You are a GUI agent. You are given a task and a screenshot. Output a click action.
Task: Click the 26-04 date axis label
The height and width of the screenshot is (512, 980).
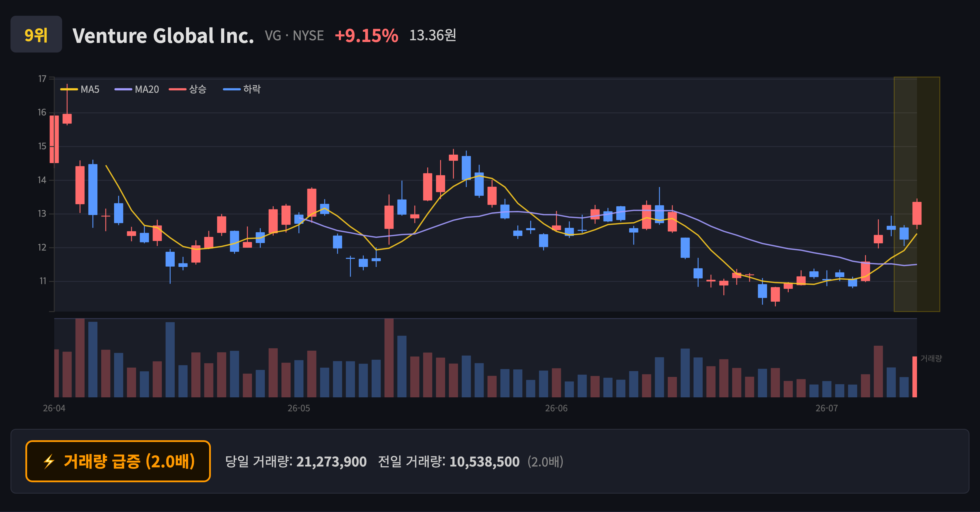point(54,408)
